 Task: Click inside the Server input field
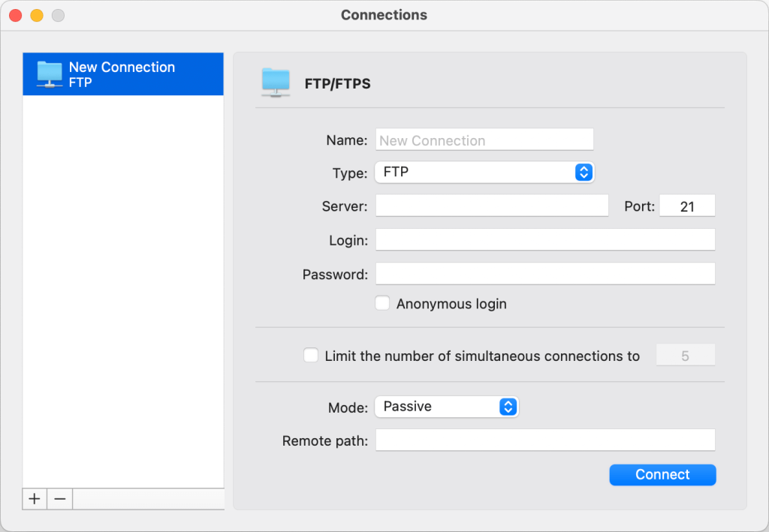492,205
